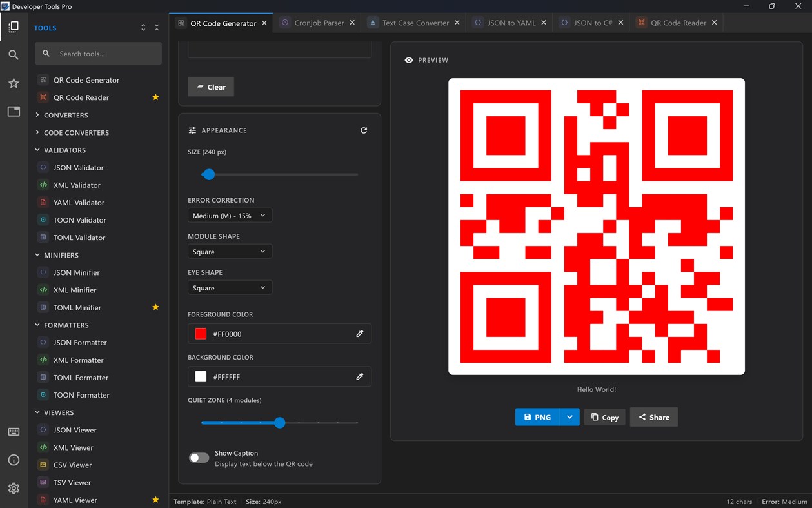Save QR code as PNG
Screen dimensions: 812x508
[x=537, y=417]
